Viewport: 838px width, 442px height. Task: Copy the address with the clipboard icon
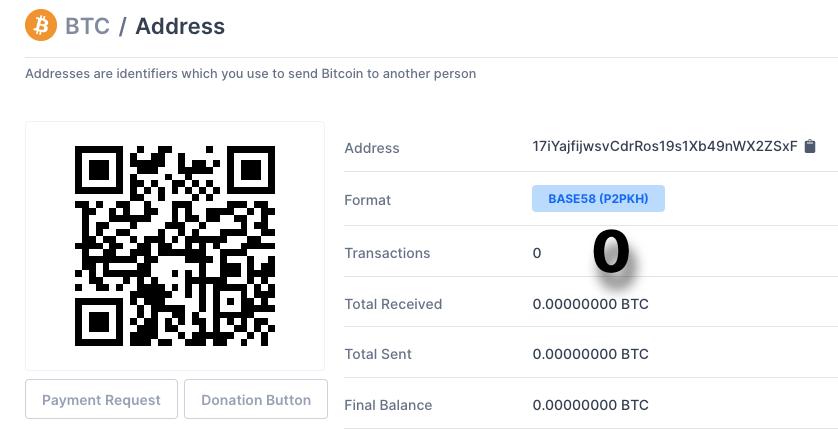click(810, 146)
